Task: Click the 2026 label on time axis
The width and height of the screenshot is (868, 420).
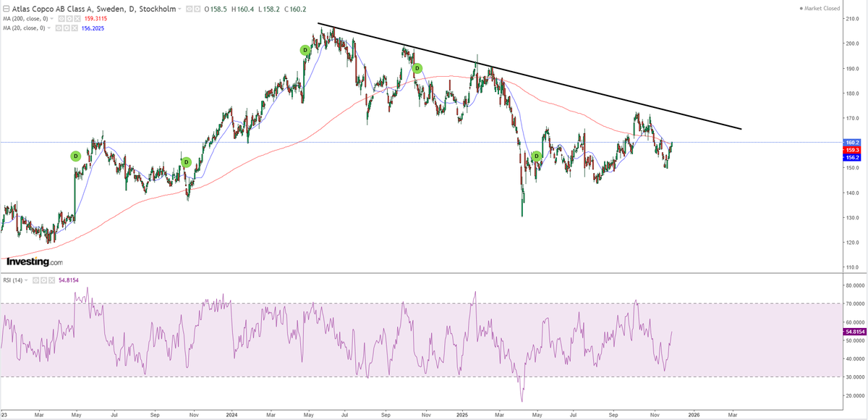Action: click(x=694, y=416)
